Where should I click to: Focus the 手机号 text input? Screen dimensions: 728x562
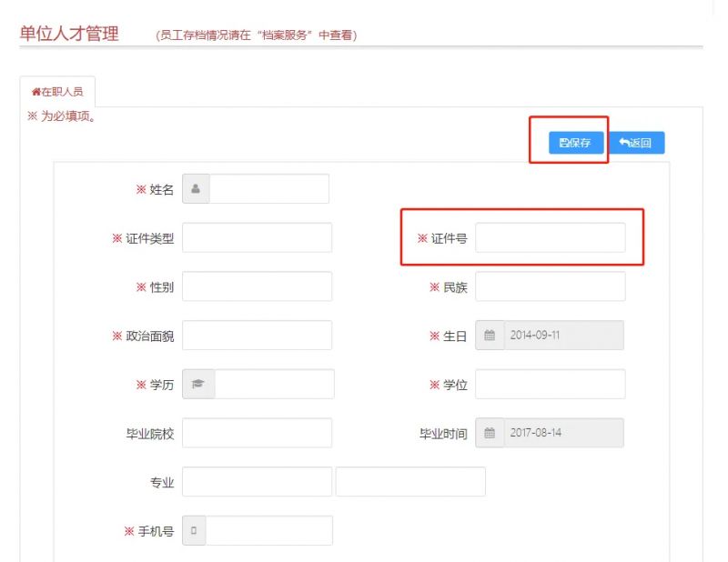(x=269, y=530)
